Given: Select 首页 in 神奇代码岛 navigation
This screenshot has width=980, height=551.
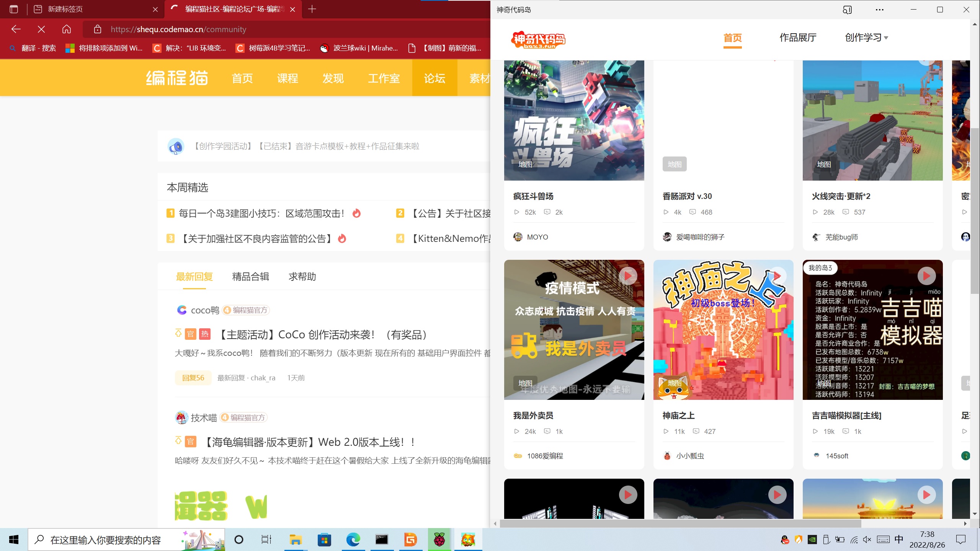Looking at the screenshot, I should (733, 38).
